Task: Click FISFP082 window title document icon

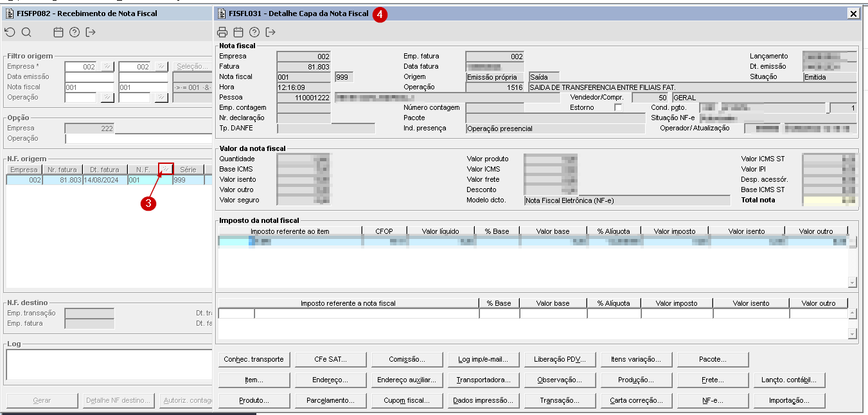Action: 10,13
